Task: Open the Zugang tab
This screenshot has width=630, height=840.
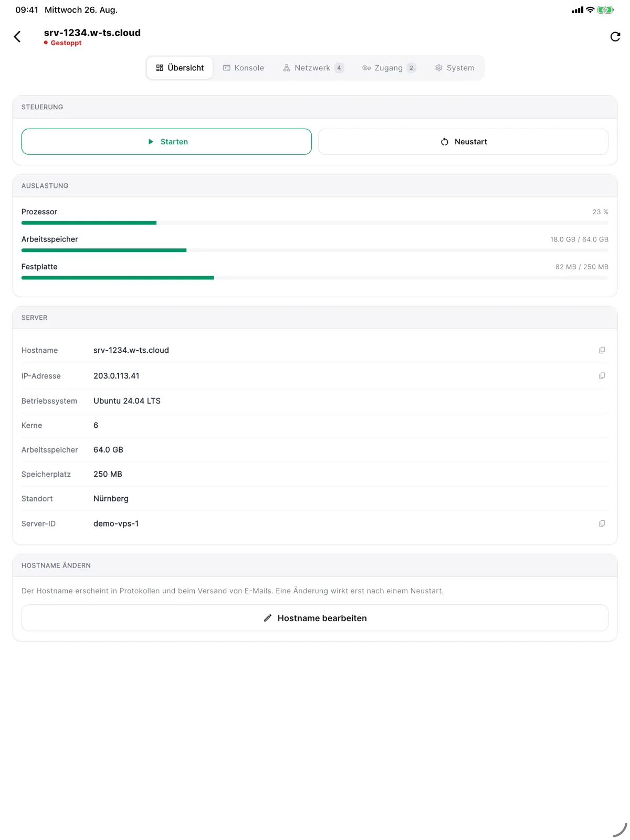Action: click(x=389, y=68)
